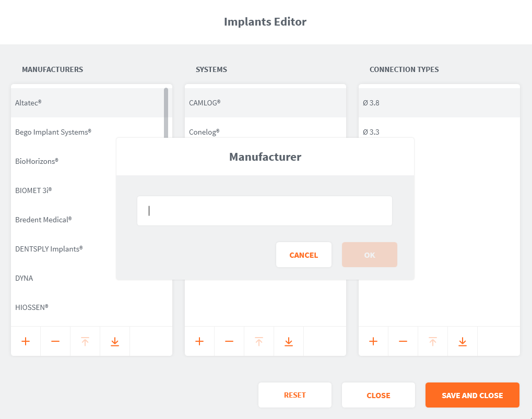
Task: Remove connection type with minus icon
Action: point(403,341)
